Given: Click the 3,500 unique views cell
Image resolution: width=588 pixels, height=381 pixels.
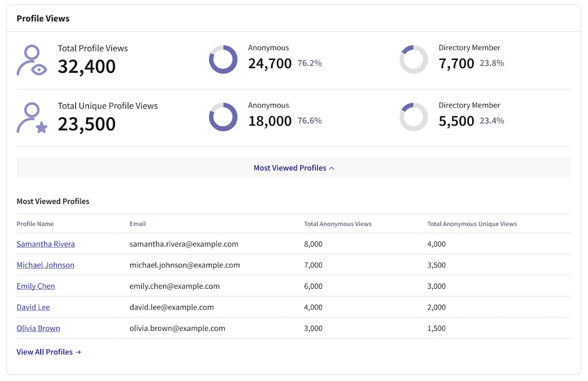Looking at the screenshot, I should [x=437, y=265].
